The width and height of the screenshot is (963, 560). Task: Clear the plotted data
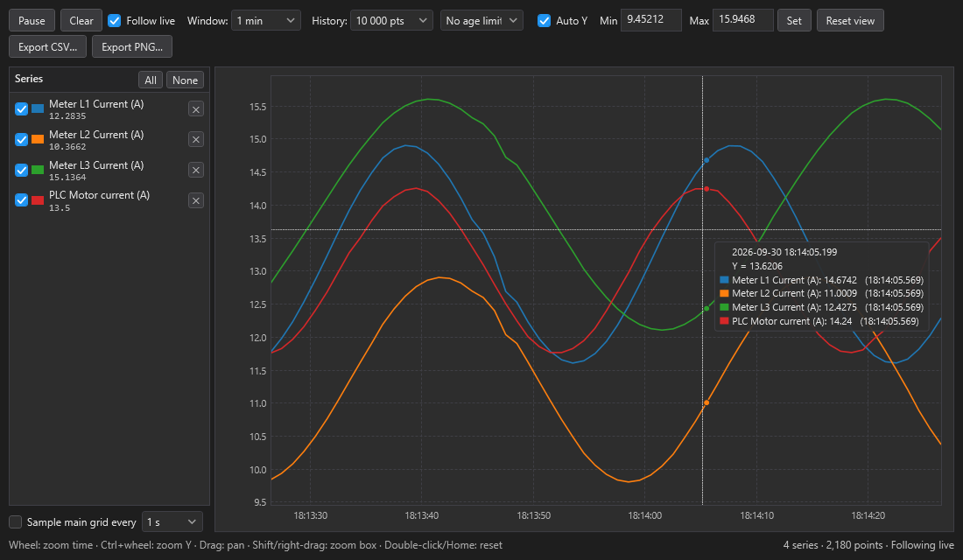point(81,21)
